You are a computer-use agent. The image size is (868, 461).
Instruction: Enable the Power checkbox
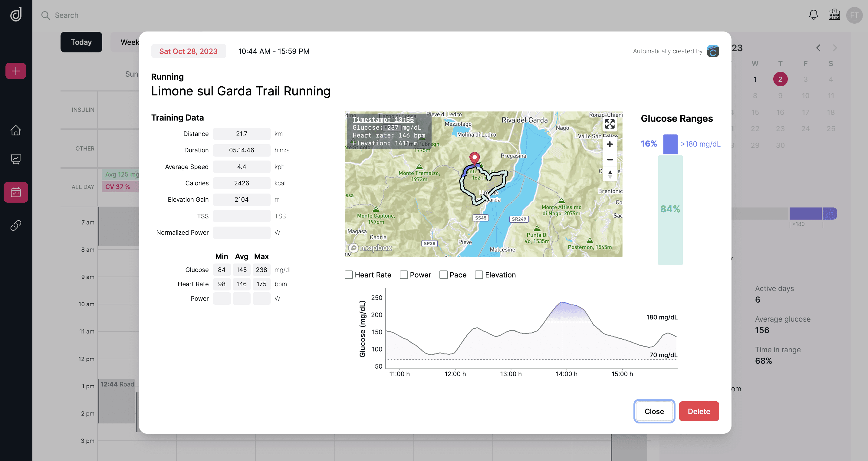pos(404,275)
